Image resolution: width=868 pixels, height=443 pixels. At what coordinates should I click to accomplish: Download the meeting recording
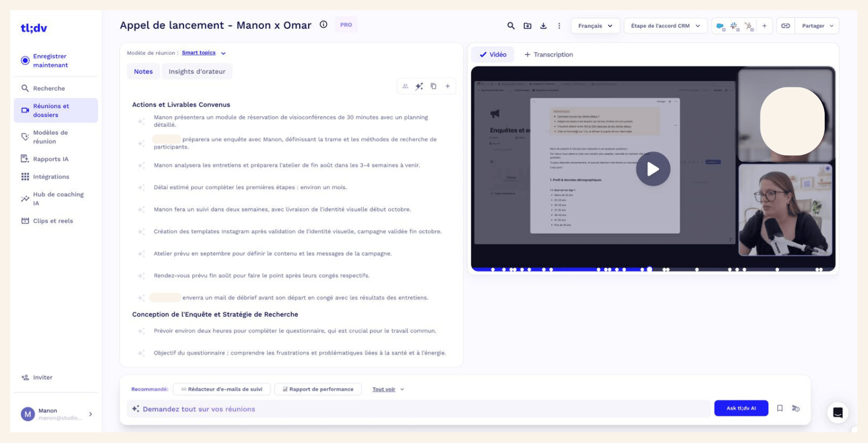543,26
